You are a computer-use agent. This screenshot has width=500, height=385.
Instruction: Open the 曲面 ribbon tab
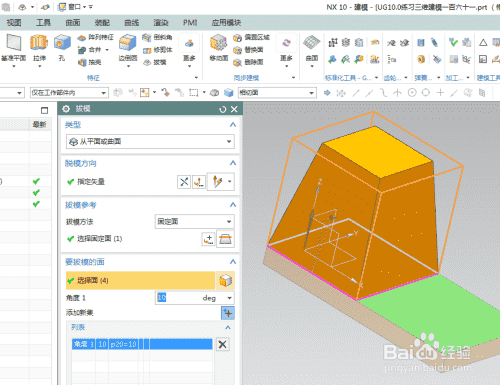coord(73,23)
